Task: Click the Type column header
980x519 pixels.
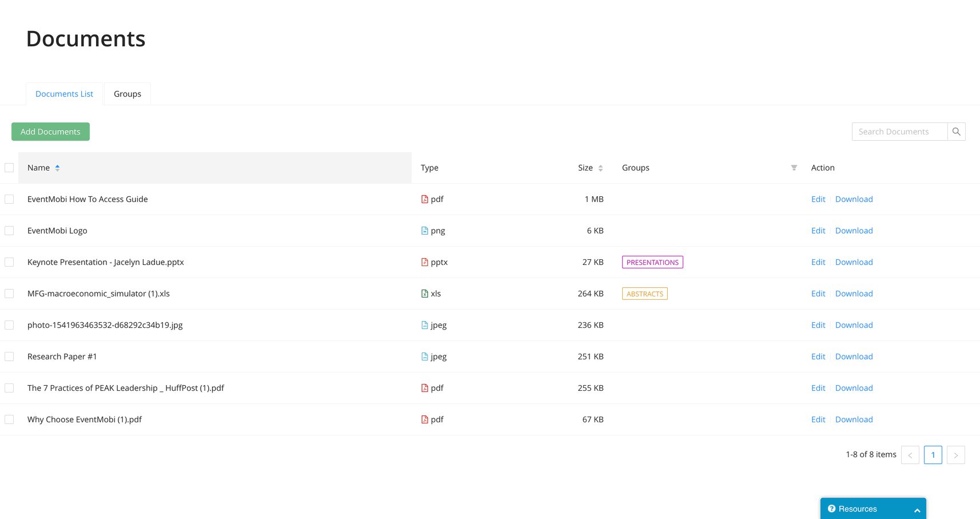Action: click(429, 168)
